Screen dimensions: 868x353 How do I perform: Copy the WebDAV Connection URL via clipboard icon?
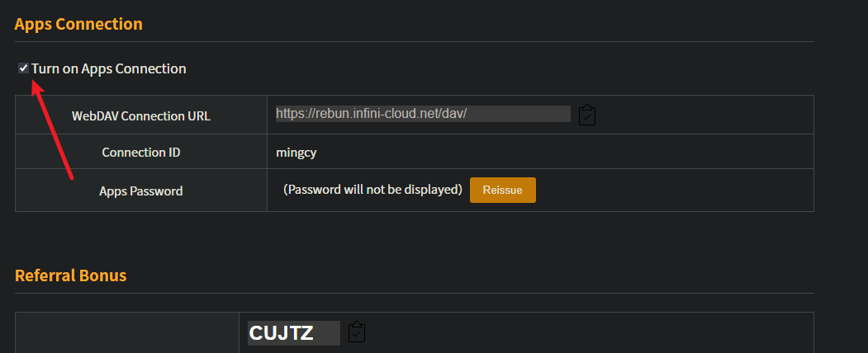click(x=587, y=115)
